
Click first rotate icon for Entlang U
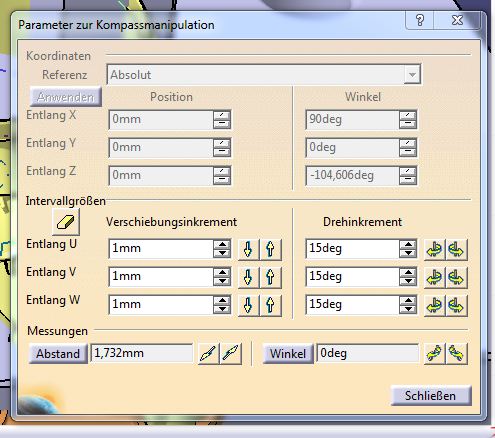(434, 249)
